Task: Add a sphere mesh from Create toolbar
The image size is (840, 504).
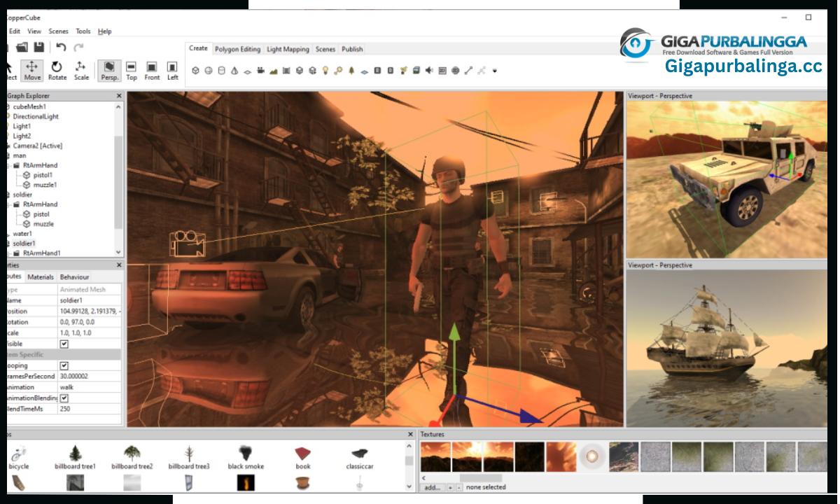Action: 208,71
